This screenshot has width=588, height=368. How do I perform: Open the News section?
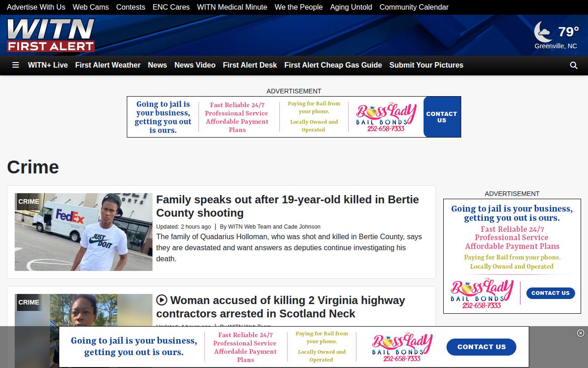[x=158, y=65]
